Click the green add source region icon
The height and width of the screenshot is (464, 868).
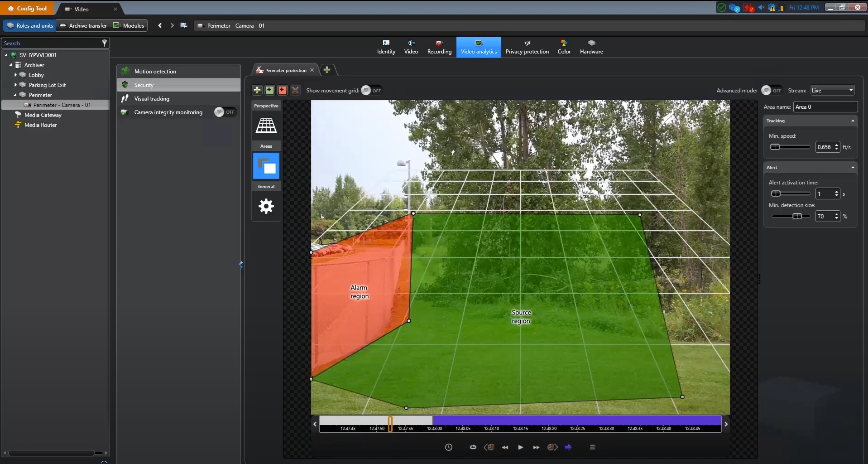(x=269, y=90)
